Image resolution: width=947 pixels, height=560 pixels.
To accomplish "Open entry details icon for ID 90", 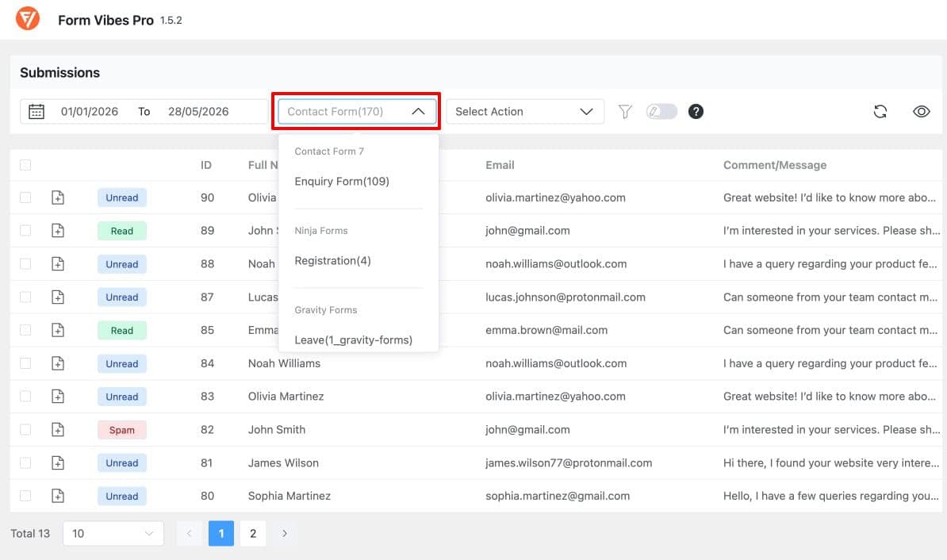I will (x=57, y=198).
